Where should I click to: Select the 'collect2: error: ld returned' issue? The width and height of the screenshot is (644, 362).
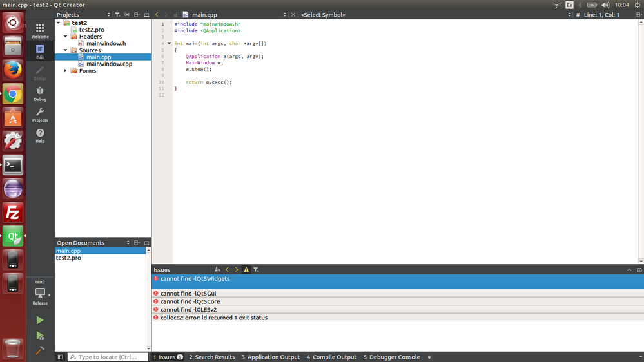click(398, 318)
